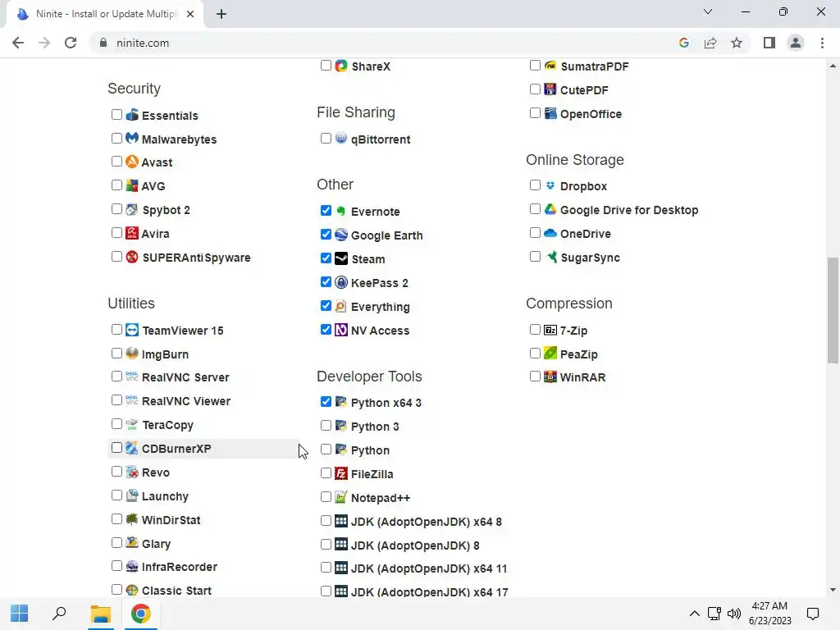Toggle the Chrome side panel

[x=769, y=43]
